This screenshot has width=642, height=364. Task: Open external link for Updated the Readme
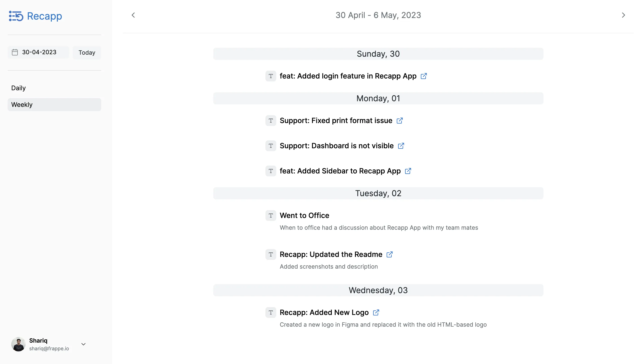coord(389,254)
